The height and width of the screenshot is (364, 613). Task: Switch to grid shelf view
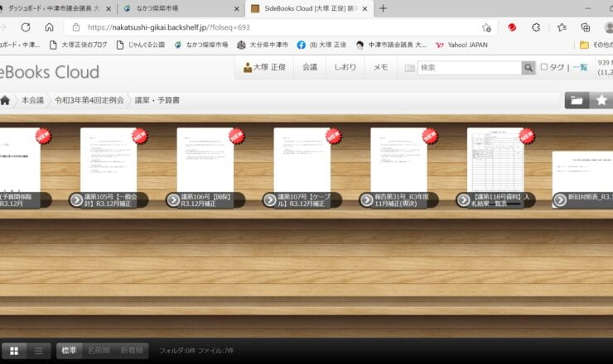(x=14, y=351)
